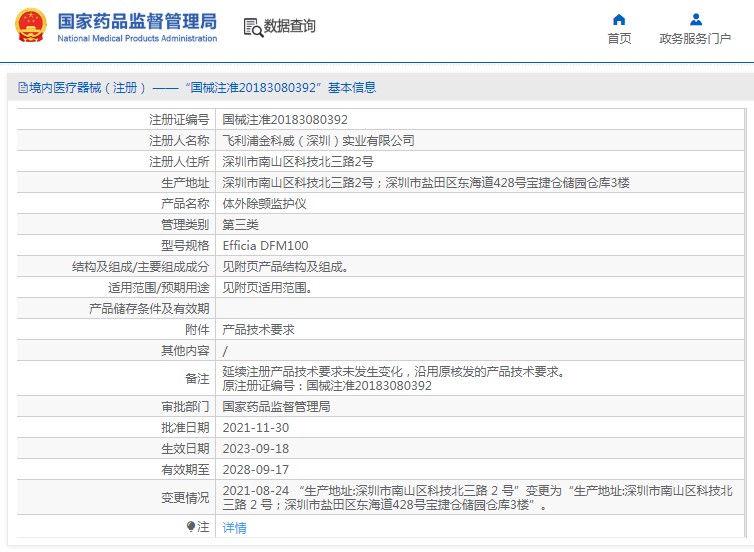Click the 注册证编号 row label
Viewport: 754px width, 552px height.
(x=179, y=119)
